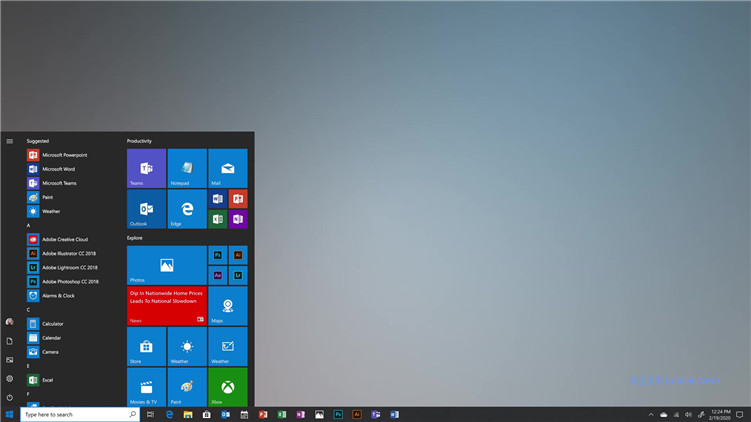Image resolution: width=751 pixels, height=422 pixels.
Task: Open the Edge tile in Start menu
Action: click(187, 209)
